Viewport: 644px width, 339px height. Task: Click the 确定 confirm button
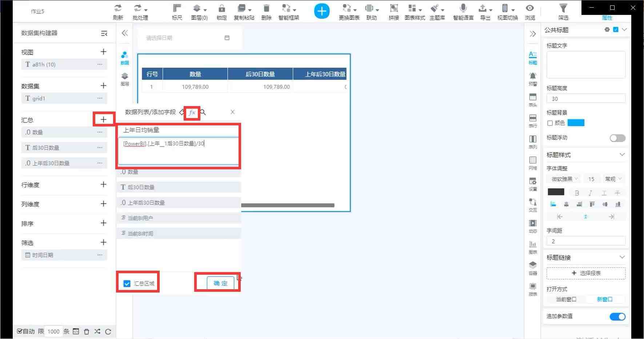click(220, 283)
